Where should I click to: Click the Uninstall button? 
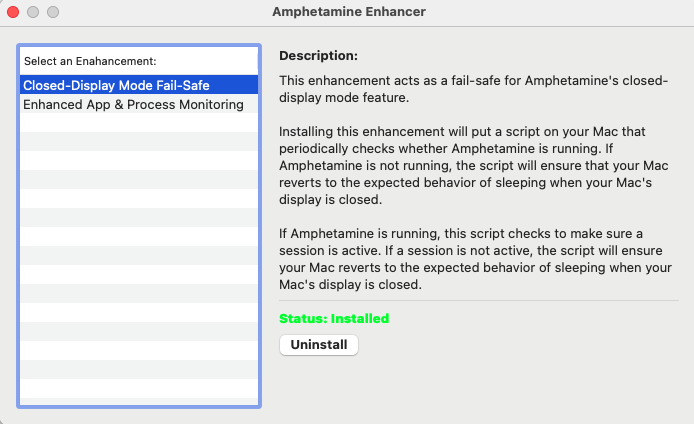(x=319, y=345)
